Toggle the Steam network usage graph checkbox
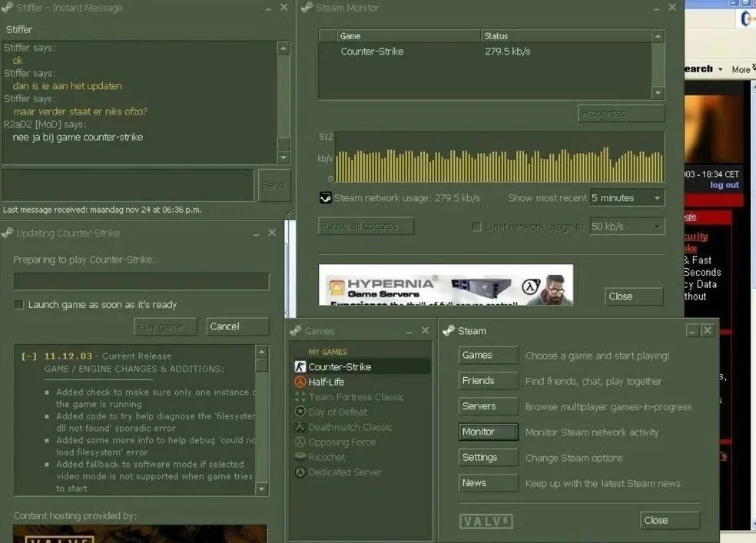This screenshot has height=543, width=756. click(x=326, y=197)
